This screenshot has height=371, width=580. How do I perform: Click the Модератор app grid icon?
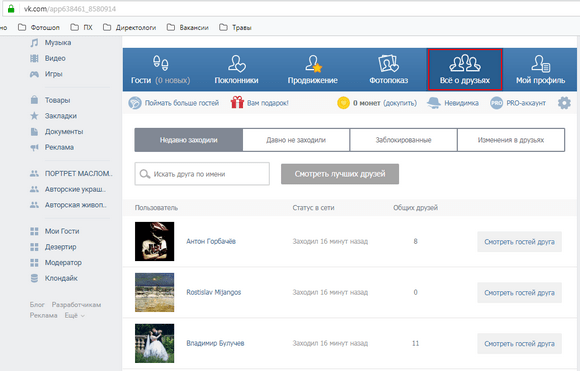[x=34, y=263]
